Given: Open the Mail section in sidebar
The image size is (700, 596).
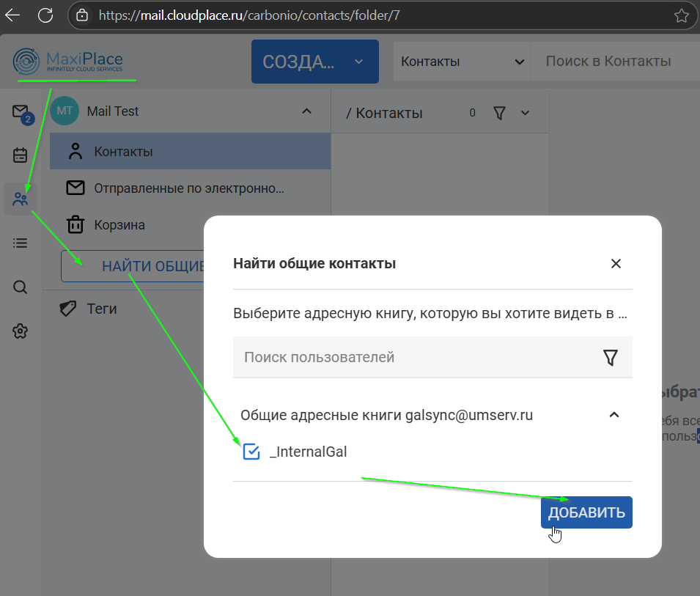Looking at the screenshot, I should (x=20, y=111).
